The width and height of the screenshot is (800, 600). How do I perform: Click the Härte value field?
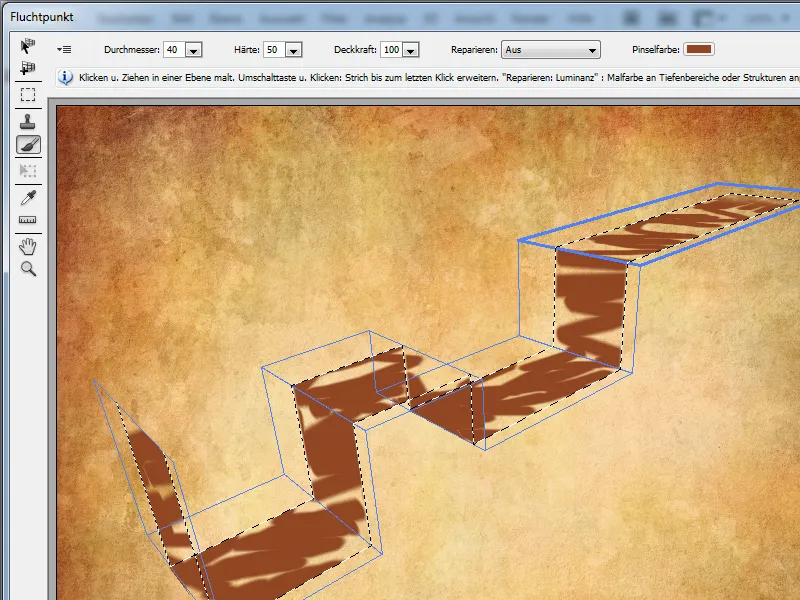click(274, 49)
